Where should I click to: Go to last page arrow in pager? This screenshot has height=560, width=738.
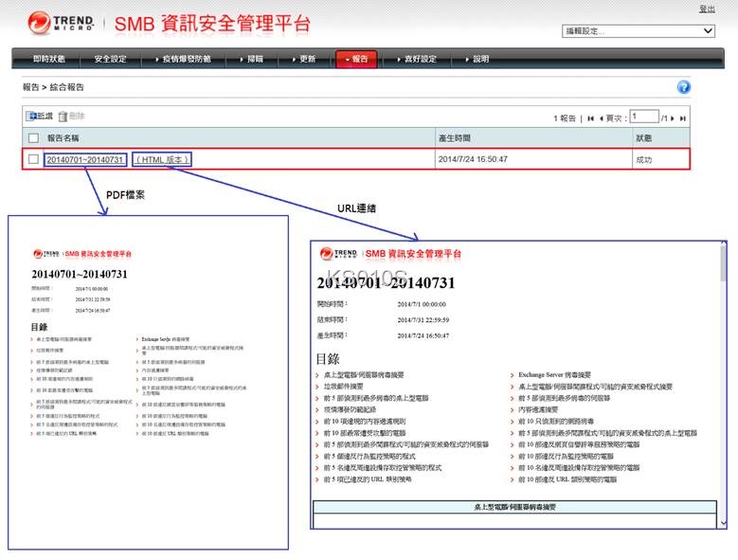point(682,118)
